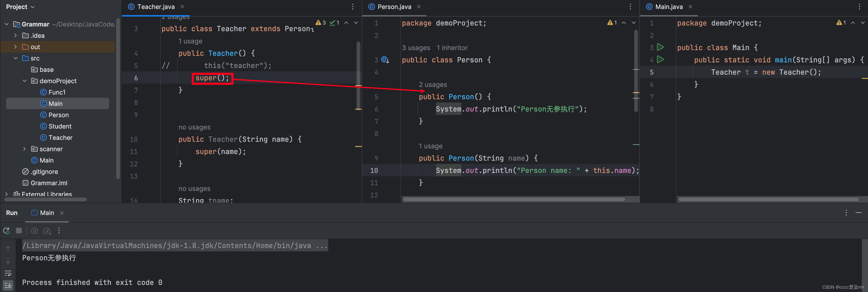
Task: Open Person.java editor options menu
Action: 630,7
